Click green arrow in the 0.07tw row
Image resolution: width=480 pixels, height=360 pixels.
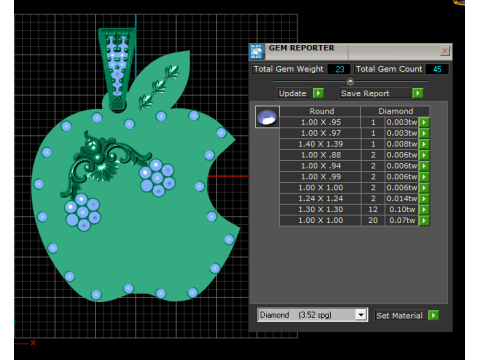(x=424, y=220)
